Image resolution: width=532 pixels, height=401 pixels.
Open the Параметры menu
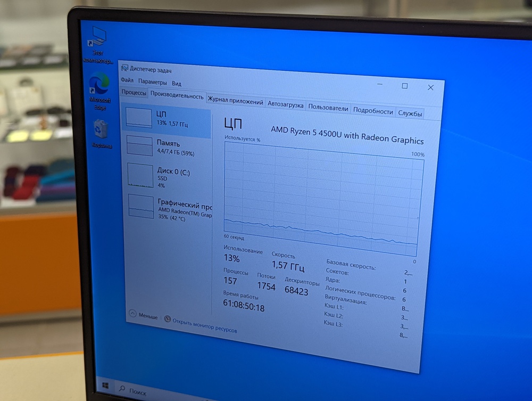pyautogui.click(x=152, y=82)
